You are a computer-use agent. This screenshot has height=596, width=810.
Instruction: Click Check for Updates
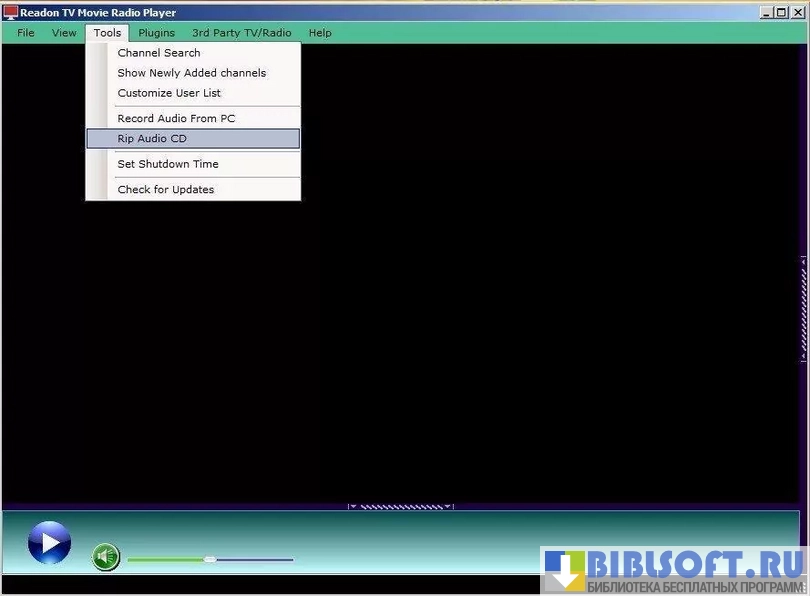pyautogui.click(x=166, y=189)
